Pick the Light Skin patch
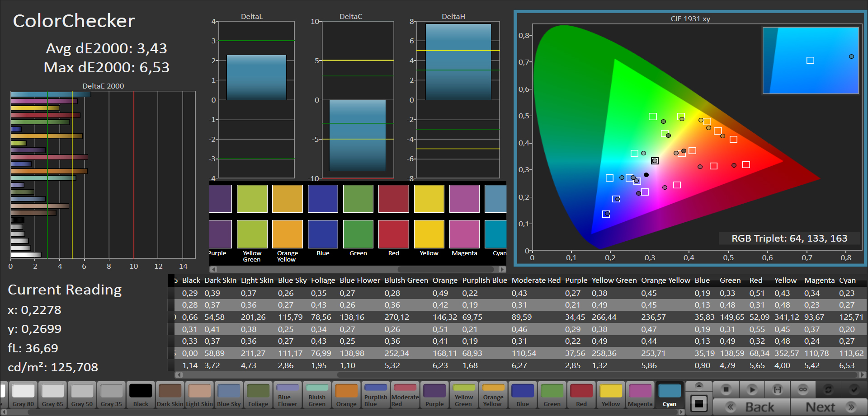868x416 pixels. click(199, 395)
